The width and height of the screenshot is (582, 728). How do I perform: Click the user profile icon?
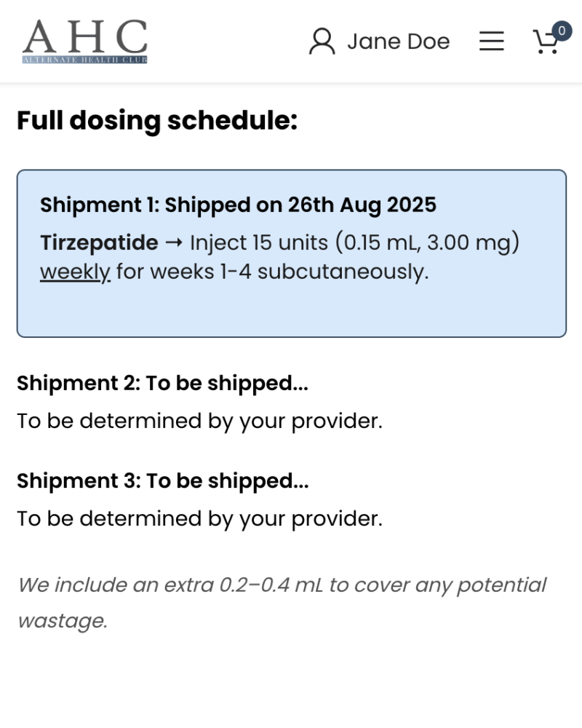pos(322,41)
